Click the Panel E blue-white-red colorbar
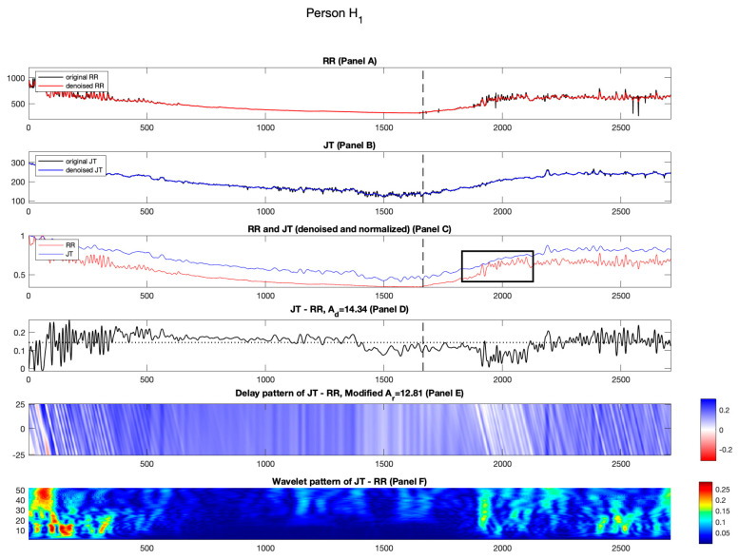 708,430
